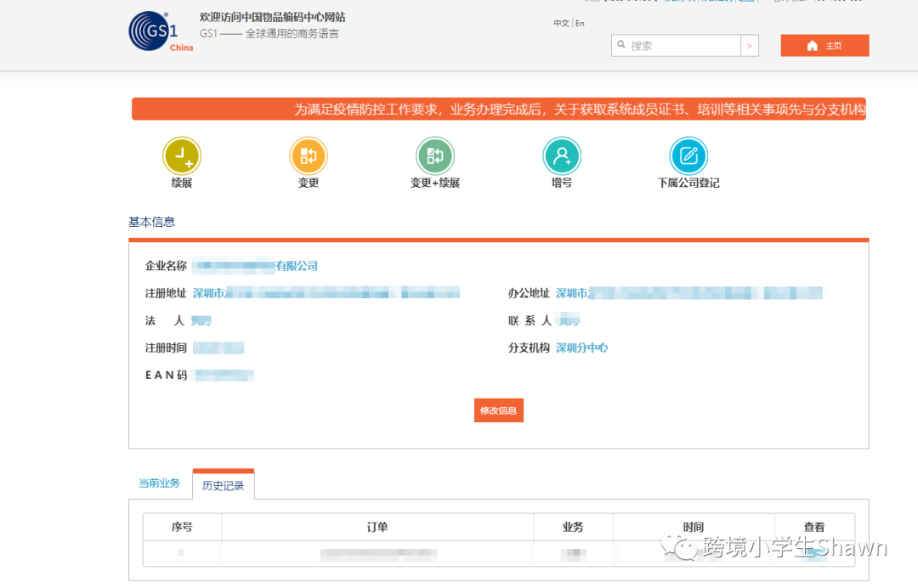Switch language to 中文
Viewport: 918px width, 588px height.
561,23
